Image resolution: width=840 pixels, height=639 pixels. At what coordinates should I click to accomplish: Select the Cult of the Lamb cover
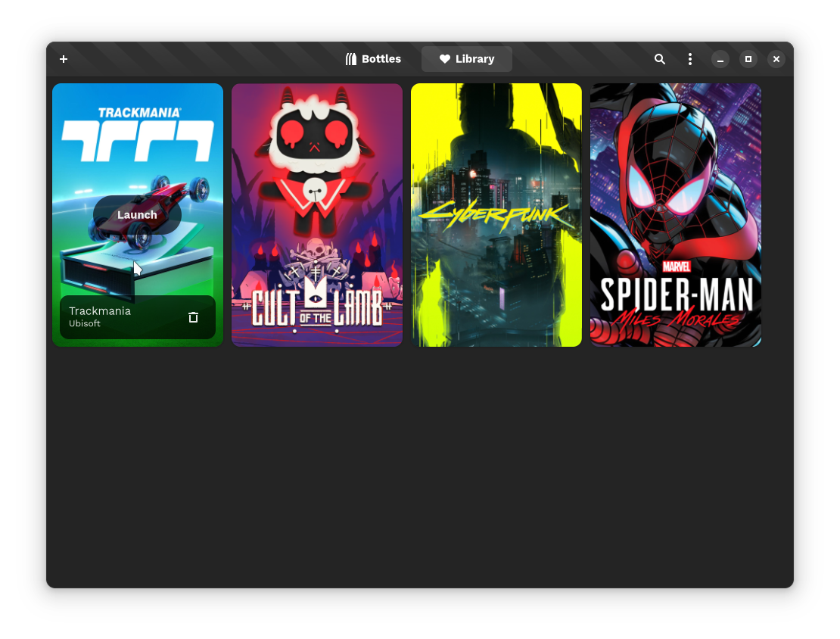pos(317,215)
